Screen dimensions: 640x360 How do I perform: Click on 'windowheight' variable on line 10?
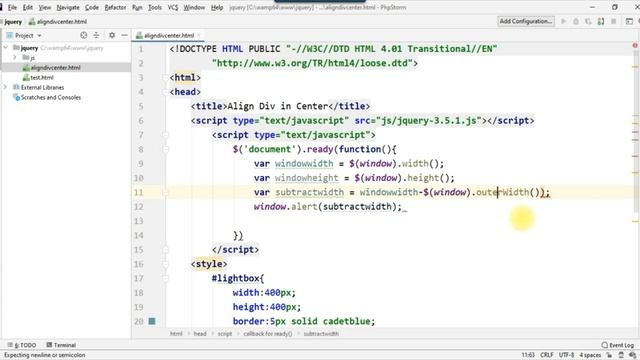pyautogui.click(x=307, y=178)
